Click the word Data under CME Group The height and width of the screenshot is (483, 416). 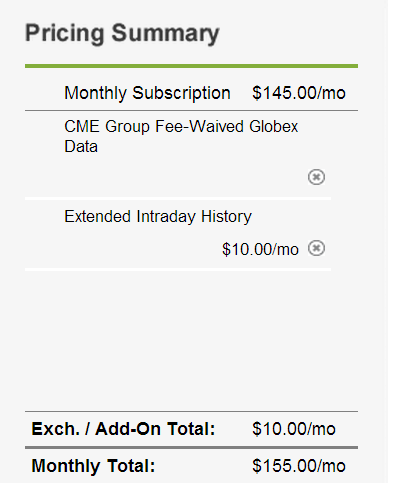[x=81, y=147]
